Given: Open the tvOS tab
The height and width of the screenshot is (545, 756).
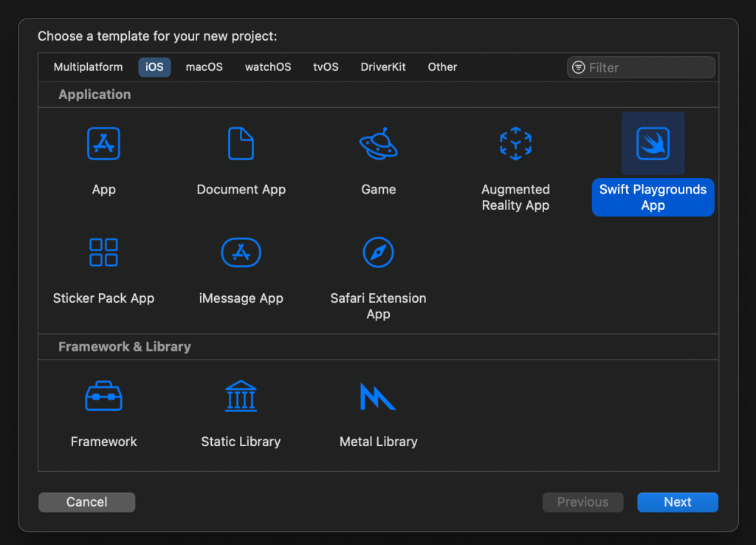Looking at the screenshot, I should (326, 67).
